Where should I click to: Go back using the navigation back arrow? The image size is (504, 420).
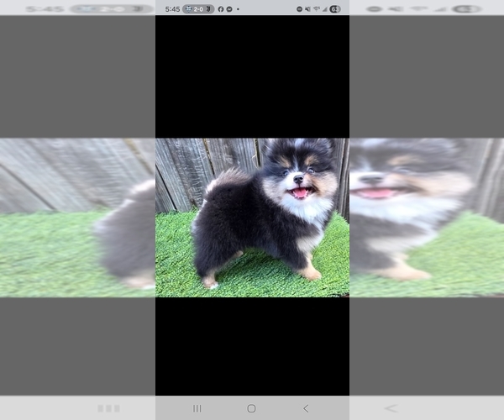pyautogui.click(x=306, y=408)
